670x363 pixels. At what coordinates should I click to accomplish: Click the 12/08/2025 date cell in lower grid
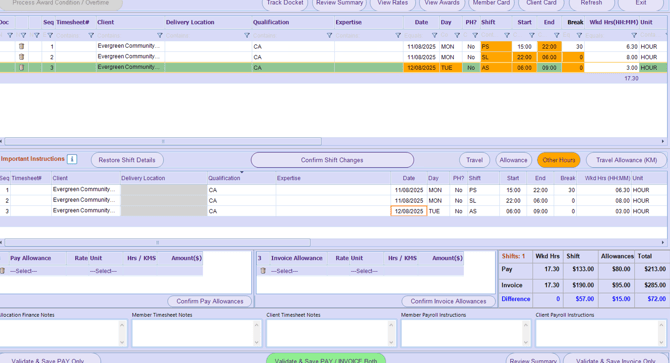point(408,211)
